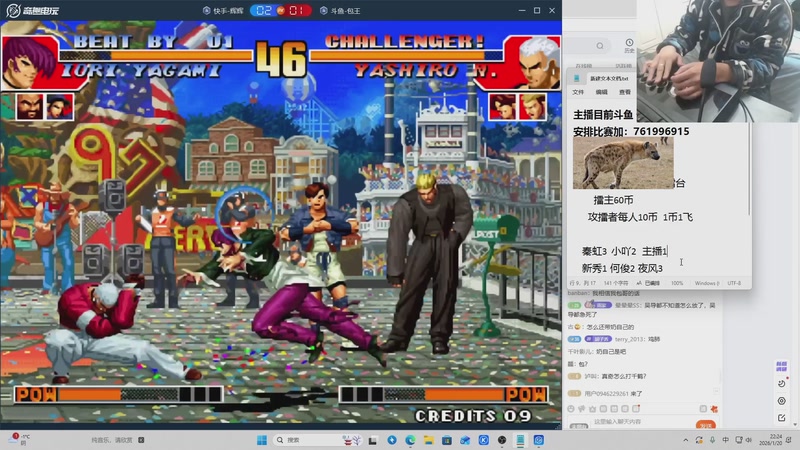Open the purple grid icon on right sidebar
The height and width of the screenshot is (450, 800).
tap(781, 366)
